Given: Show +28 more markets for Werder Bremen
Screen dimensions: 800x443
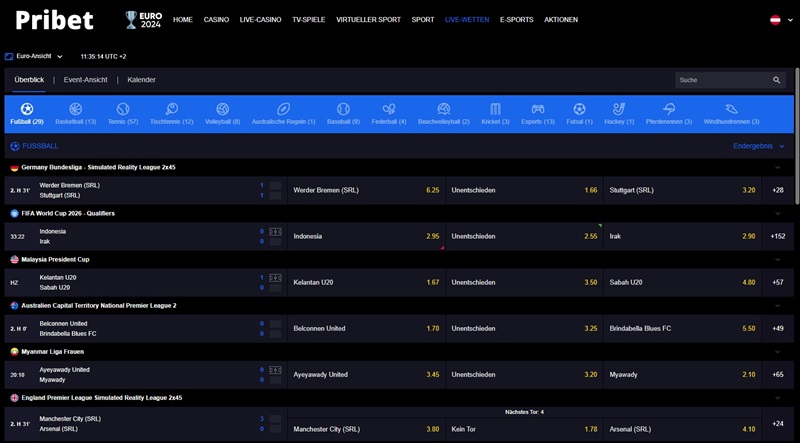Looking at the screenshot, I should pyautogui.click(x=778, y=190).
